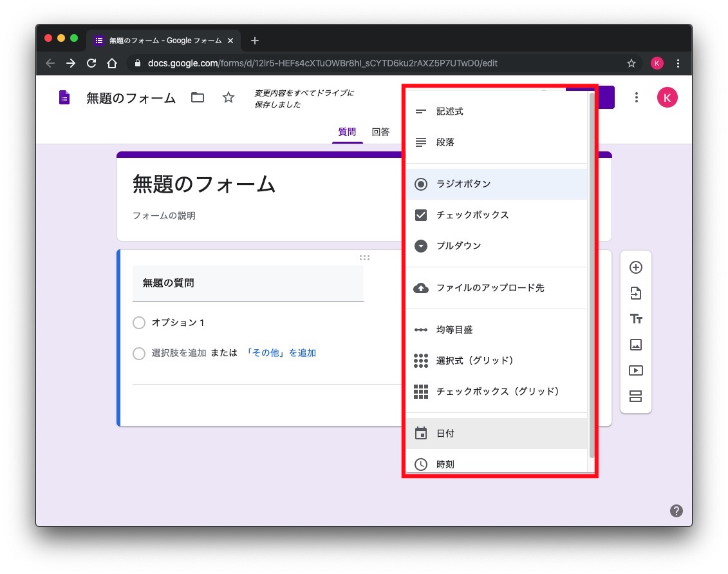Viewport: 728px width, 574px height.
Task: Open the help question mark icon
Action: click(x=676, y=511)
